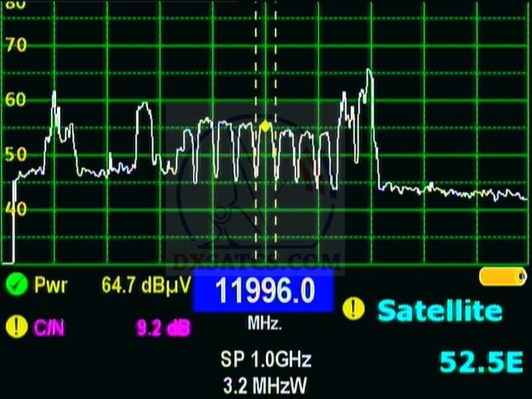Screen dimensions: 532x399
Task: Click the 64.7 dBµV power reading
Action: (146, 286)
